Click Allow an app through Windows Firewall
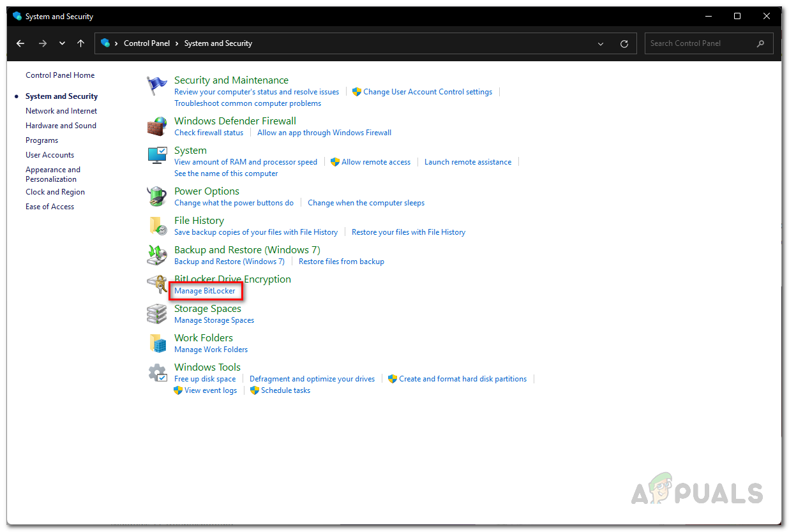The width and height of the screenshot is (789, 532). click(324, 133)
